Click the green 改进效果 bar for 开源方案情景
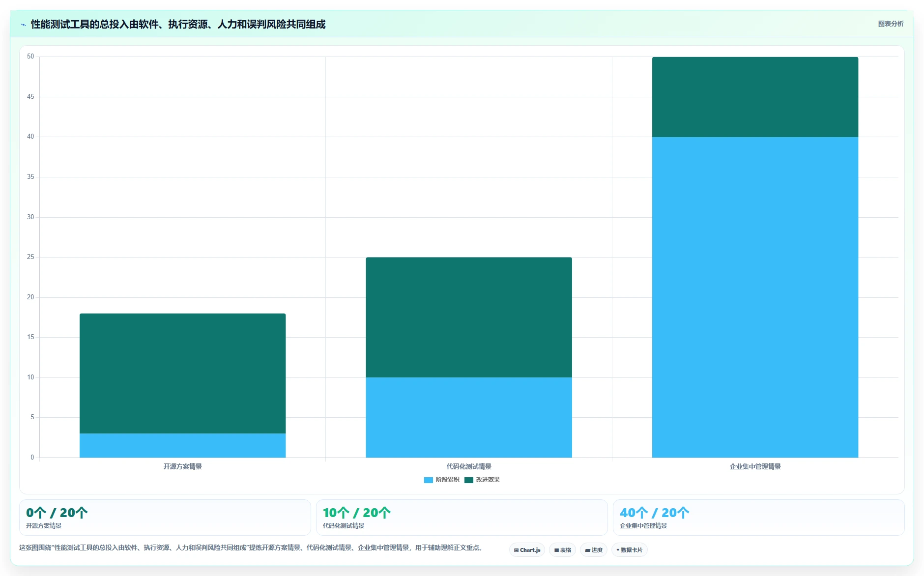 [x=182, y=374]
